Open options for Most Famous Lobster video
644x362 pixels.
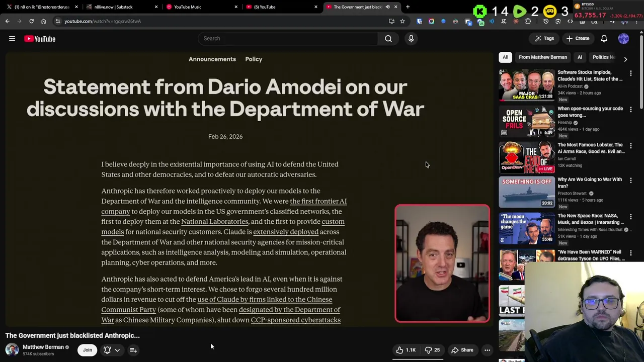(631, 146)
